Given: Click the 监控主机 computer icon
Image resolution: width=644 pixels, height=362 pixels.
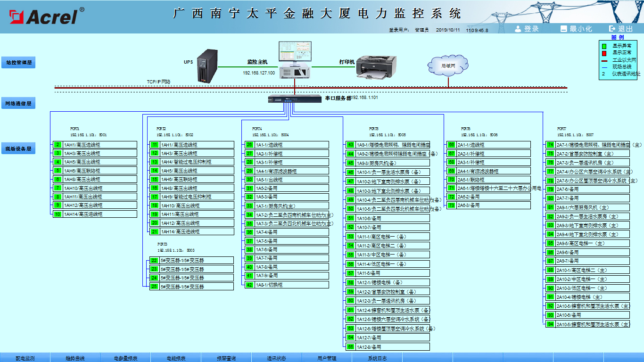Looking at the screenshot, I should click(294, 59).
